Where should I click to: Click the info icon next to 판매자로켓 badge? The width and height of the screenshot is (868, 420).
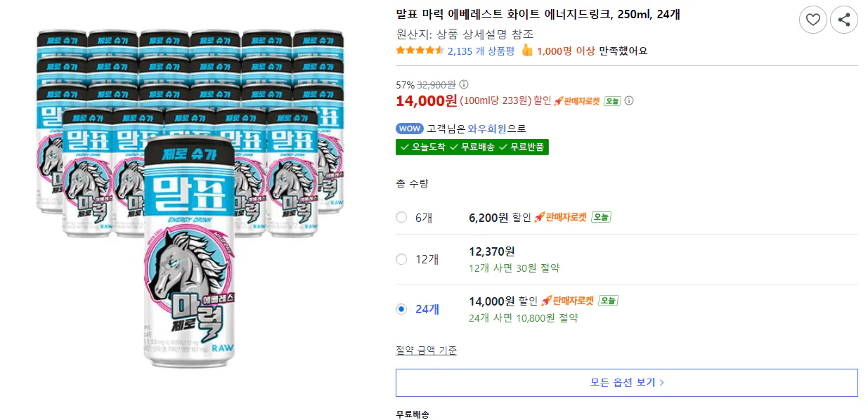(x=628, y=100)
